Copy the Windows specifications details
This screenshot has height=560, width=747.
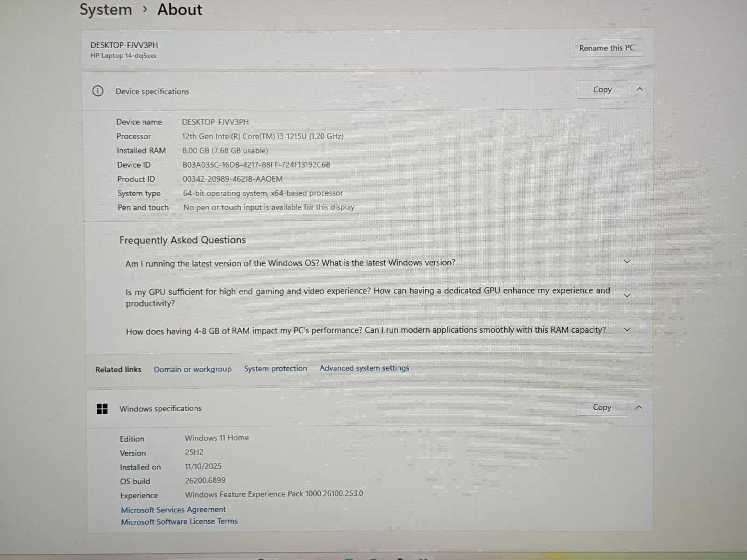point(601,407)
